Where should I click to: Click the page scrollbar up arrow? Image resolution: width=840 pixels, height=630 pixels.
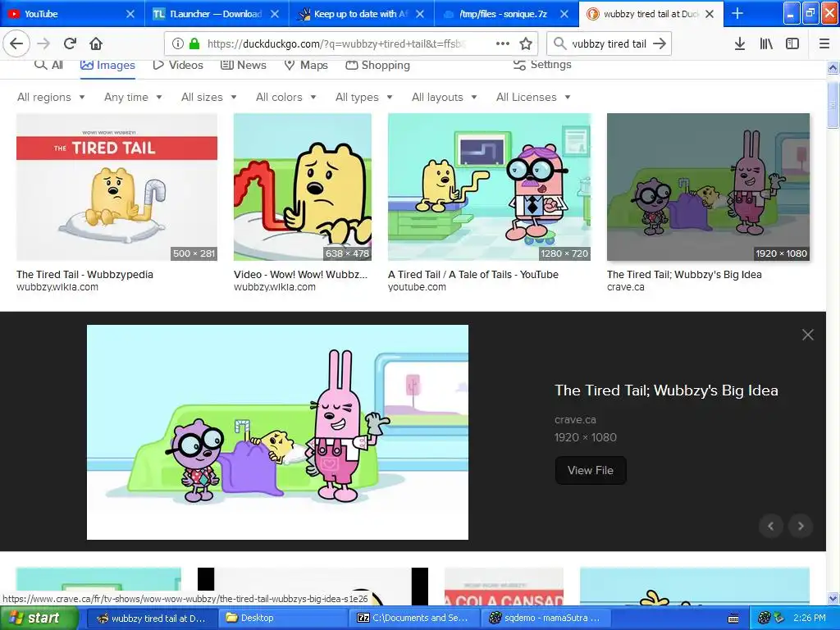(x=833, y=67)
